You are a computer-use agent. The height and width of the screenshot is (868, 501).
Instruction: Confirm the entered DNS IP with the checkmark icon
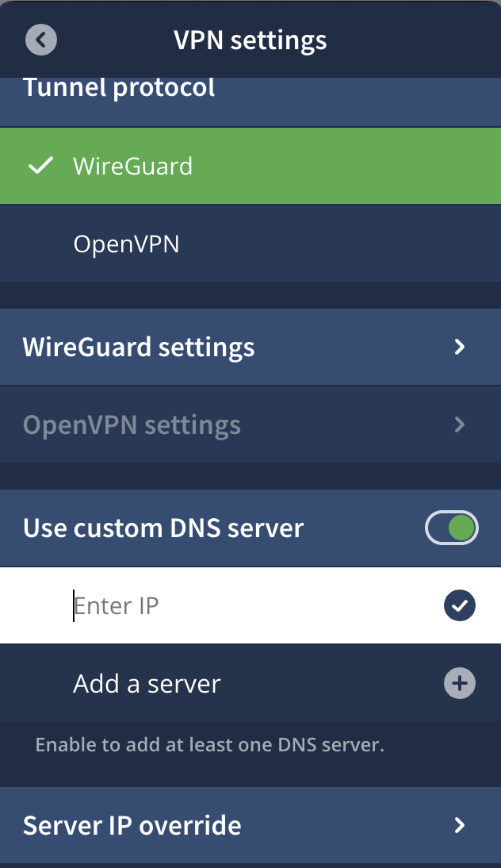459,605
